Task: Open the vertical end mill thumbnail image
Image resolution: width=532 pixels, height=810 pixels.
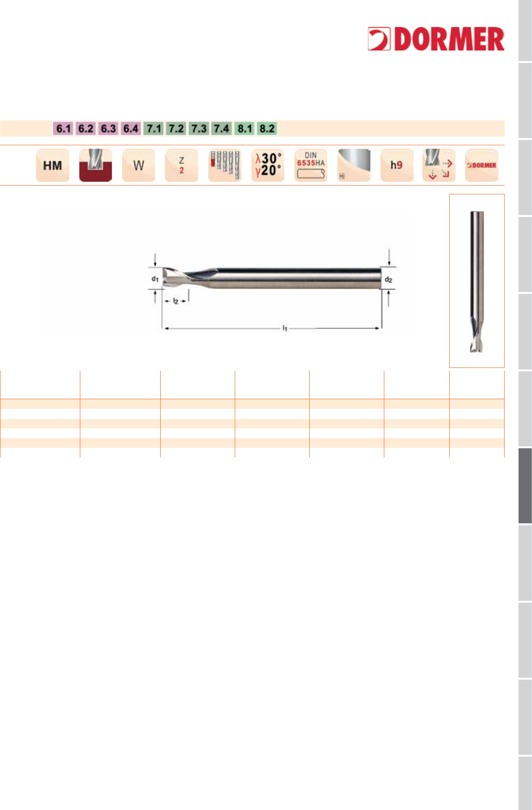Action: tap(477, 281)
